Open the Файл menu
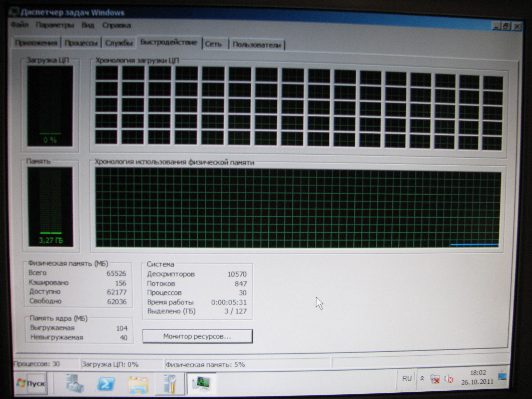This screenshot has width=532, height=399. pos(20,25)
